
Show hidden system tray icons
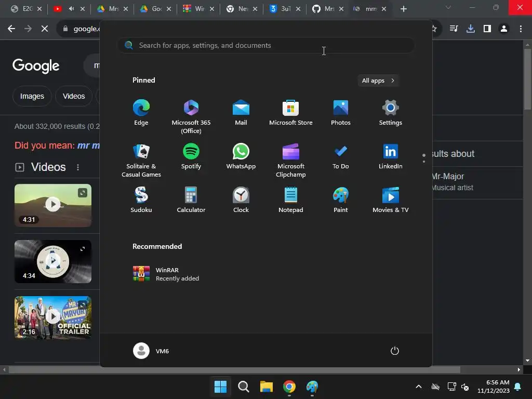click(419, 387)
